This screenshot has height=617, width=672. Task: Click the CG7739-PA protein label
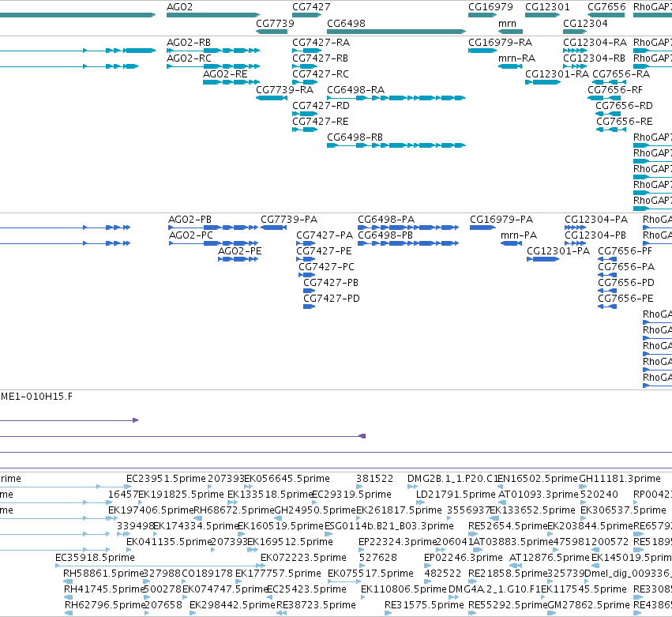click(289, 220)
